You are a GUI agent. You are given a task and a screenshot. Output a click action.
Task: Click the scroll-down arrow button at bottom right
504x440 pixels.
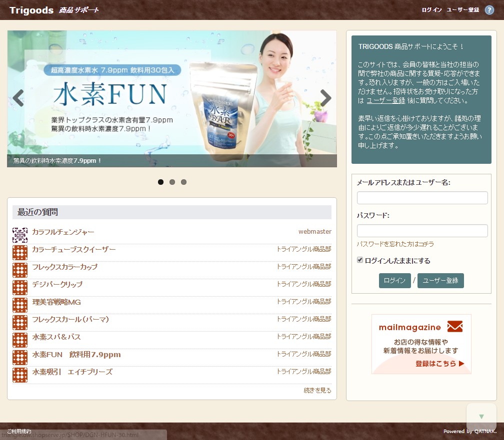click(481, 417)
